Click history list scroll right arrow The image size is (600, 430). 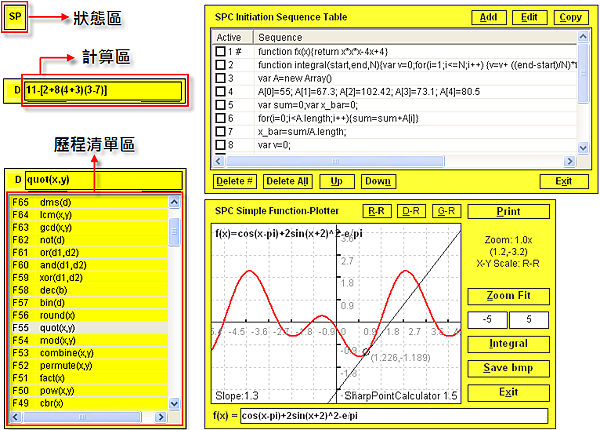[161, 417]
